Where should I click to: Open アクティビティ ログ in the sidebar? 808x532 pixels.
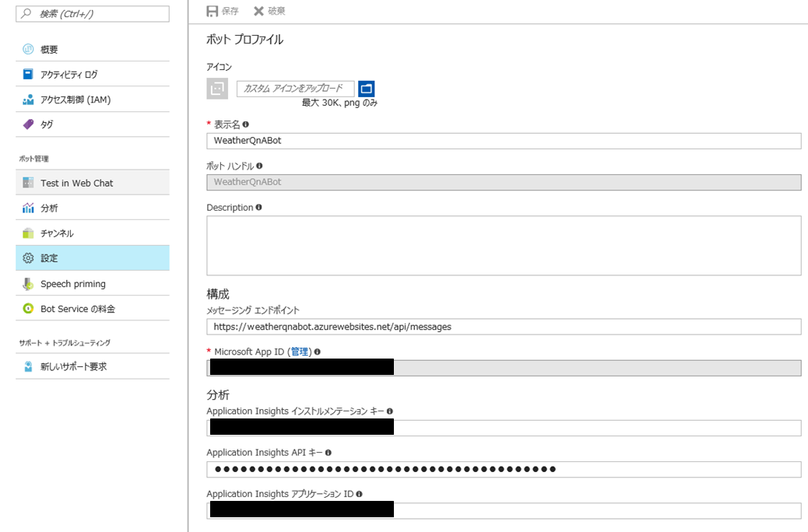click(x=93, y=74)
